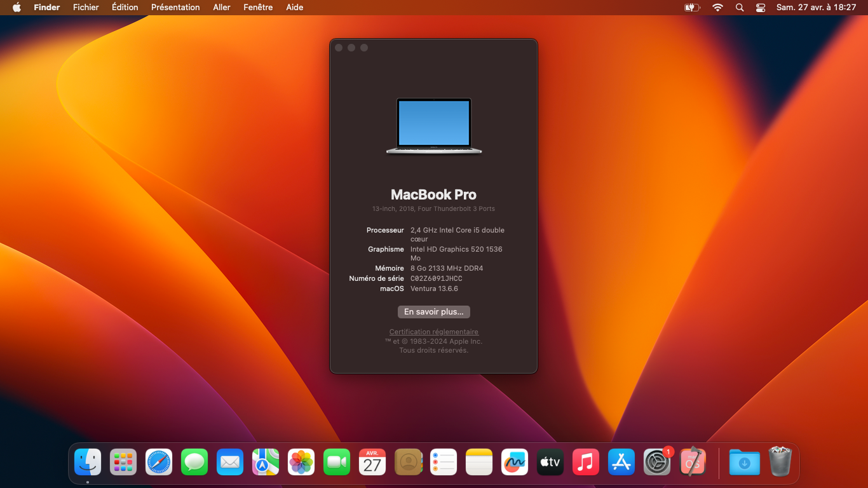Launch Freeform from the Dock
The image size is (868, 488).
click(515, 462)
